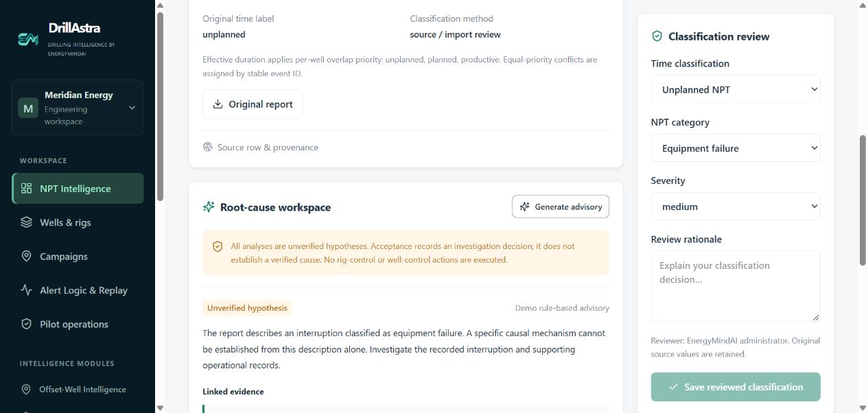The width and height of the screenshot is (868, 413).
Task: Click the Demo rule-based advisory label
Action: tap(562, 308)
